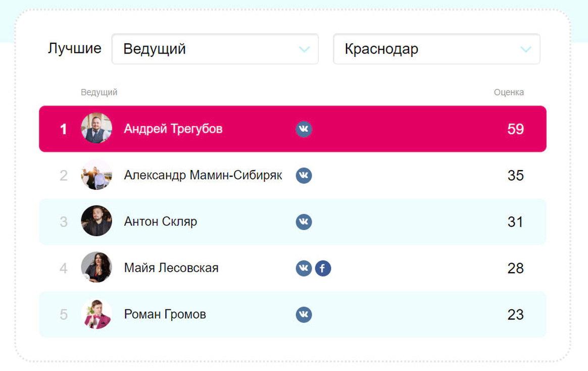Select the name Александр Мамин-Сибиряк
The image size is (588, 371).
click(203, 175)
